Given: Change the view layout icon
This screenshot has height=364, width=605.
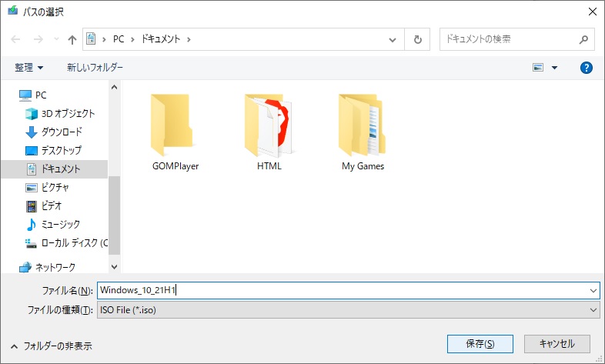Looking at the screenshot, I should coord(538,68).
